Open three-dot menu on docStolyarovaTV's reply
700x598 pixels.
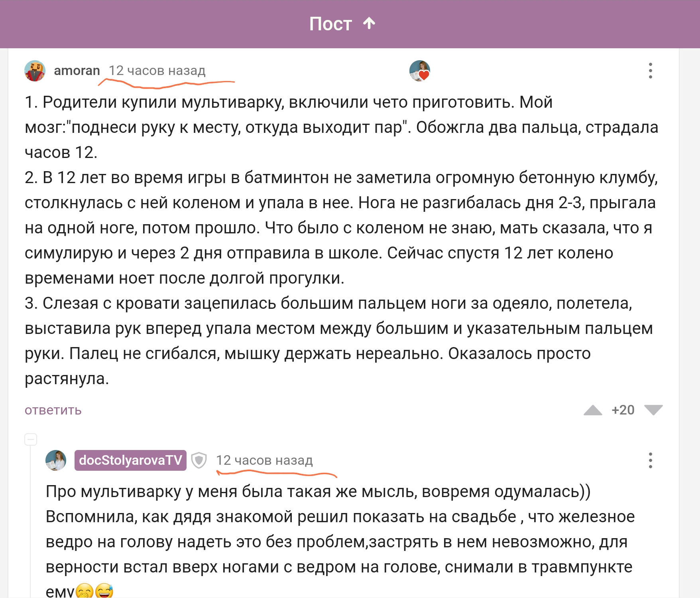pyautogui.click(x=650, y=460)
